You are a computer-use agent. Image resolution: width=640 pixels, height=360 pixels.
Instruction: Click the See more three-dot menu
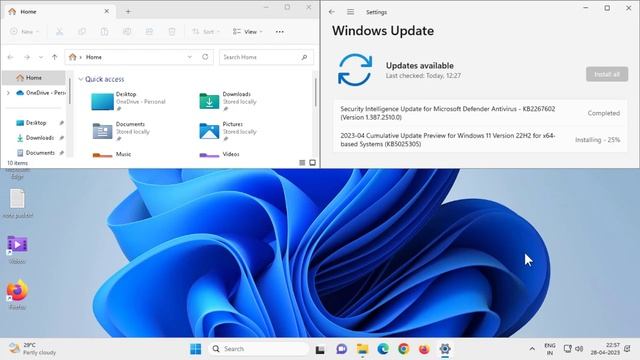280,31
